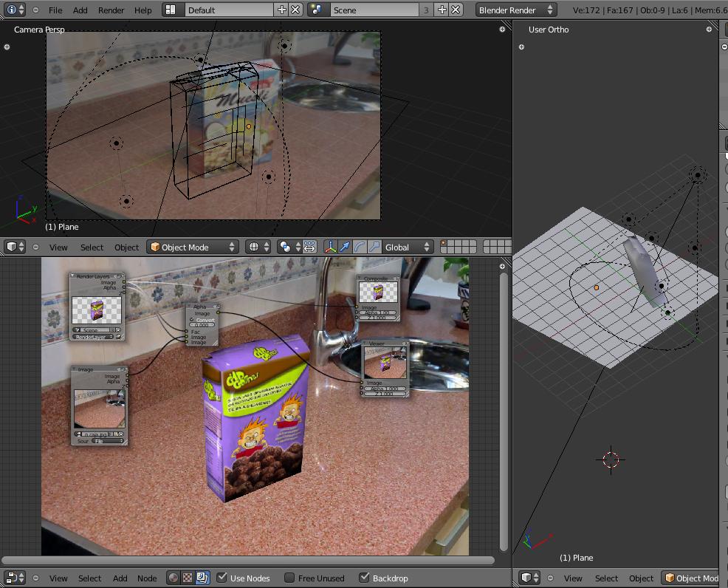This screenshot has height=588, width=728.
Task: Open the Object Mode dropdown in camera viewport
Action: coord(193,247)
